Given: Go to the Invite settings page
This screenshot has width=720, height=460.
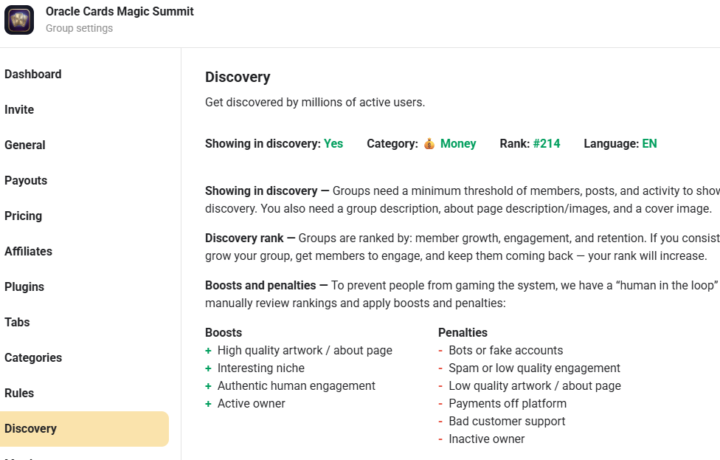Looking at the screenshot, I should pyautogui.click(x=19, y=110).
